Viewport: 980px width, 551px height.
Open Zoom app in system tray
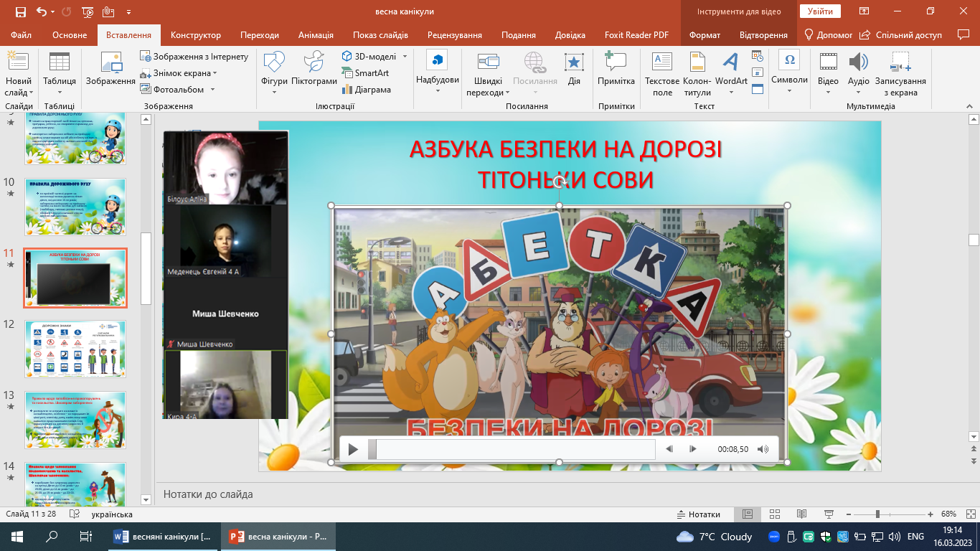(x=775, y=537)
